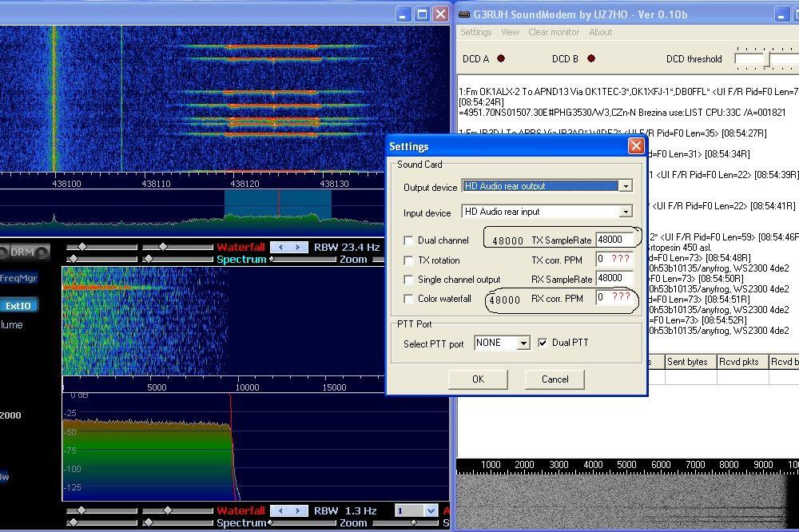Open the FreqMgr frequency manager

coord(19,278)
